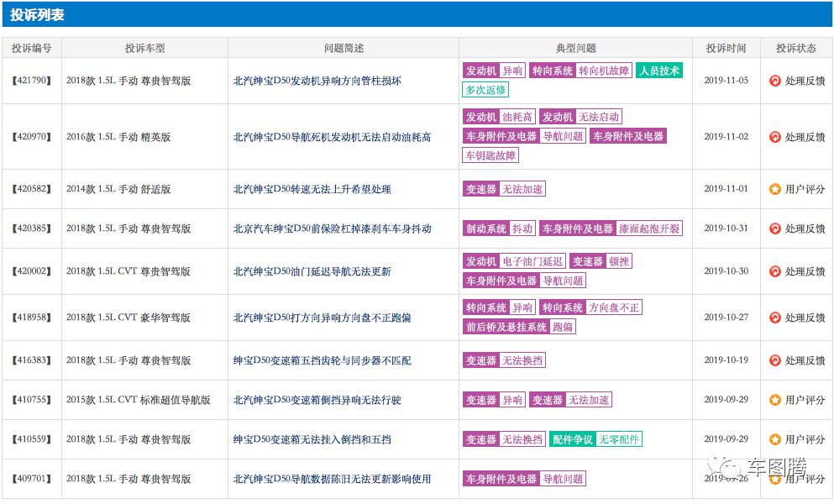Click red status icon for complaint 418958

coord(775,318)
